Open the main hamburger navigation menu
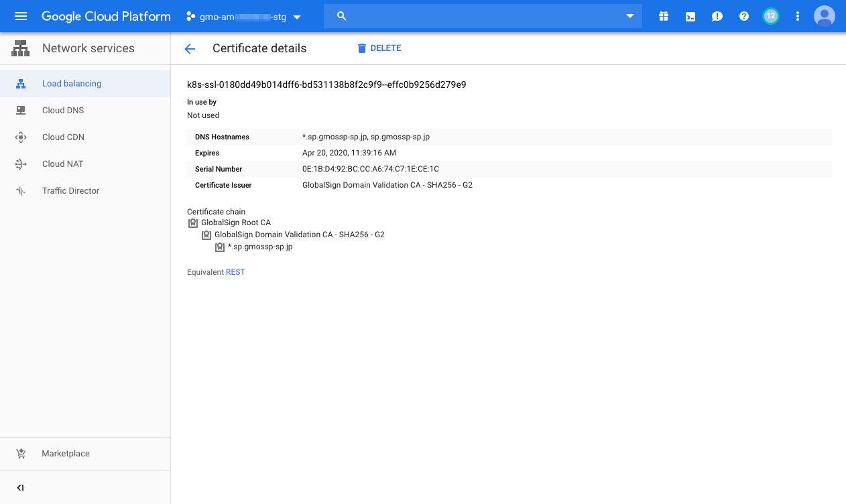The width and height of the screenshot is (846, 504). coord(21,16)
